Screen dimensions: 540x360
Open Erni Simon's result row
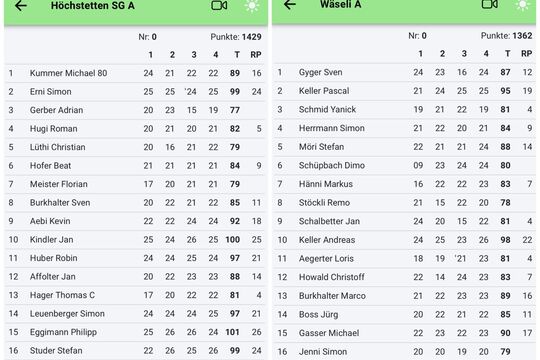tap(136, 92)
